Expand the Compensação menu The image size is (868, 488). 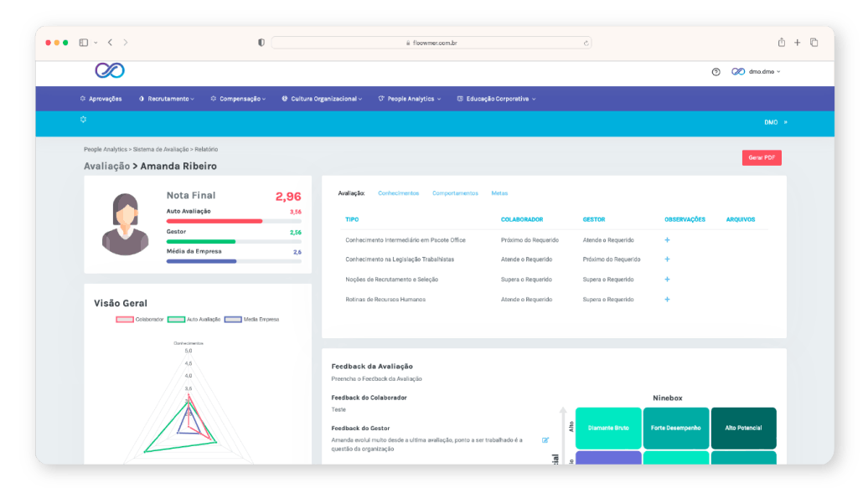(238, 99)
